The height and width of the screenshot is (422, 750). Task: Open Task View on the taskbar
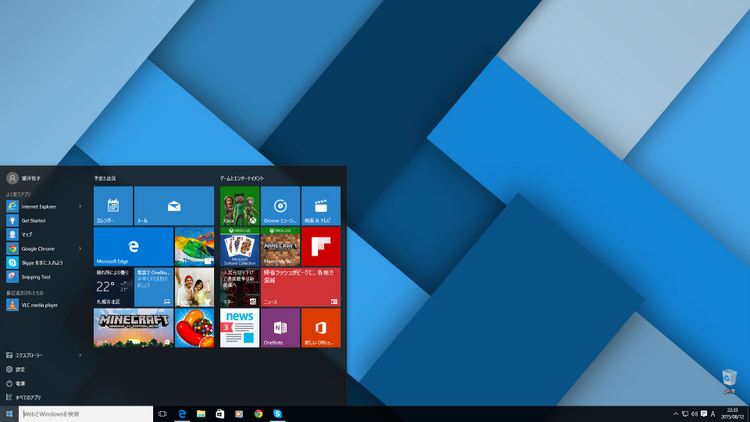tap(163, 414)
